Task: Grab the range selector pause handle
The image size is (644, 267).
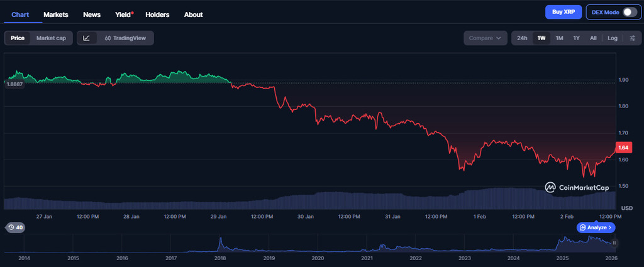Action: 614,242
